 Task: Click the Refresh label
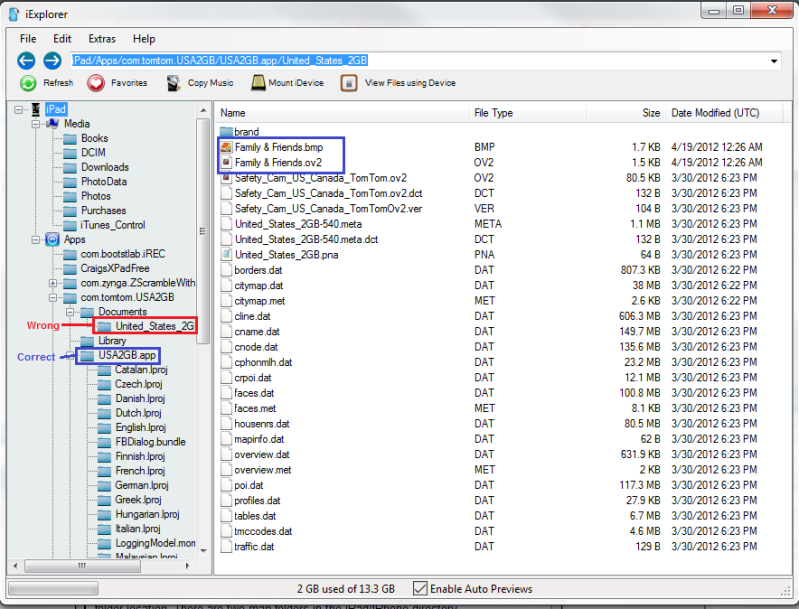[x=58, y=83]
